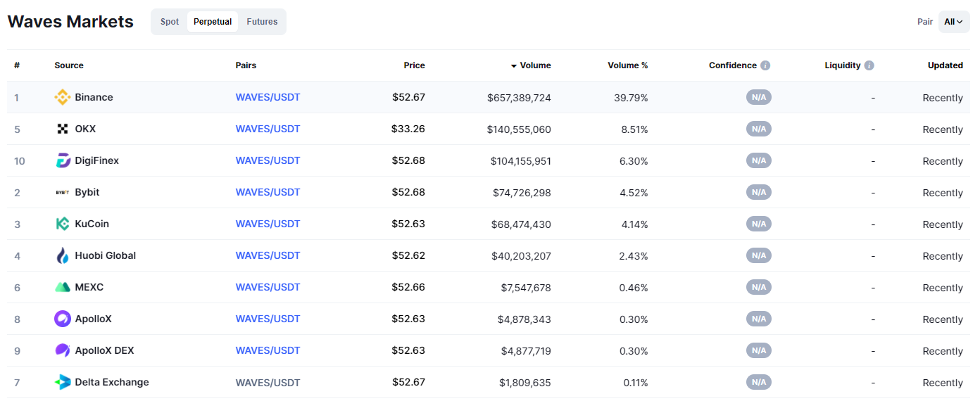Open the Bybit exchange name link

point(87,192)
